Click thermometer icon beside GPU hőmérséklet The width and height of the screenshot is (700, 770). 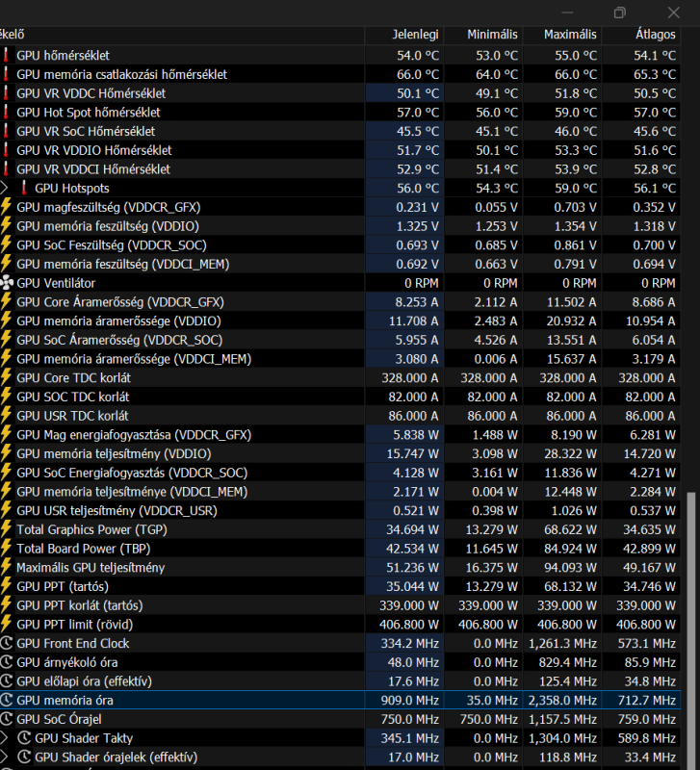6,55
